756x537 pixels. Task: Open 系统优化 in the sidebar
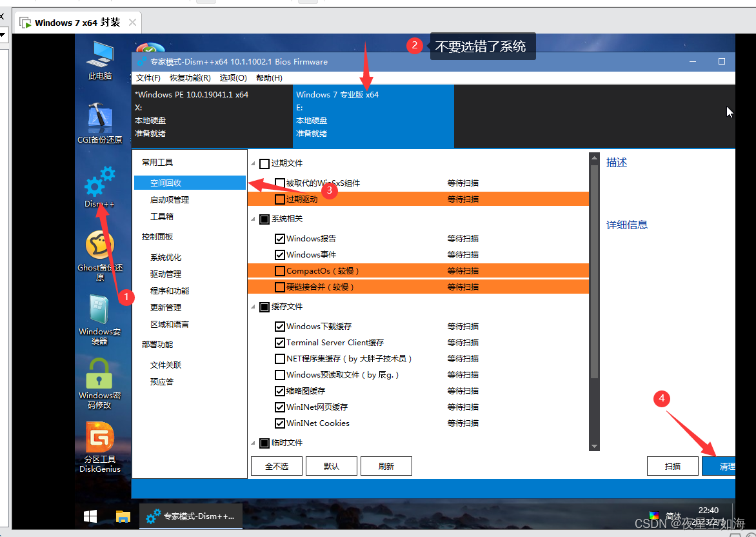click(166, 258)
